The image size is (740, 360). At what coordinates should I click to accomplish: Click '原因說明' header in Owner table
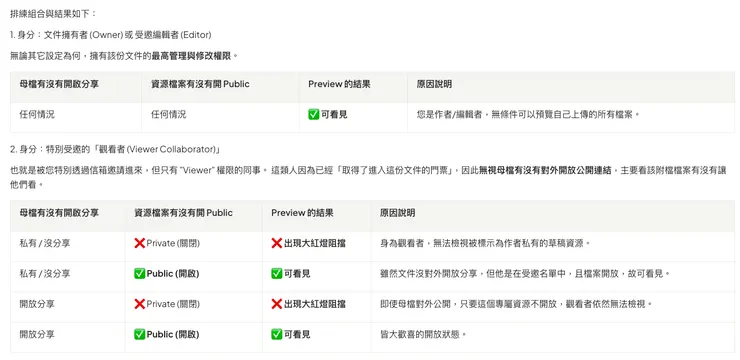pyautogui.click(x=434, y=84)
